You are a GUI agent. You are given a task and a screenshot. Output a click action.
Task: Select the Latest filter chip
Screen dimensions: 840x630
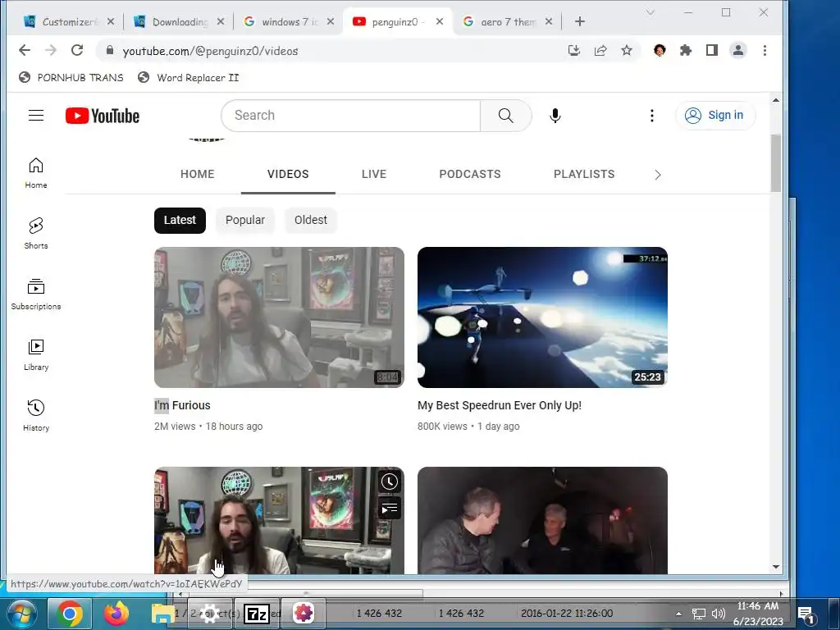tap(180, 220)
